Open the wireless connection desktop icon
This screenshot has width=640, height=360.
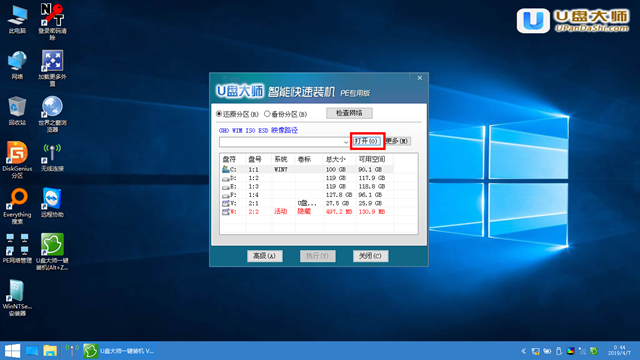coord(52,157)
